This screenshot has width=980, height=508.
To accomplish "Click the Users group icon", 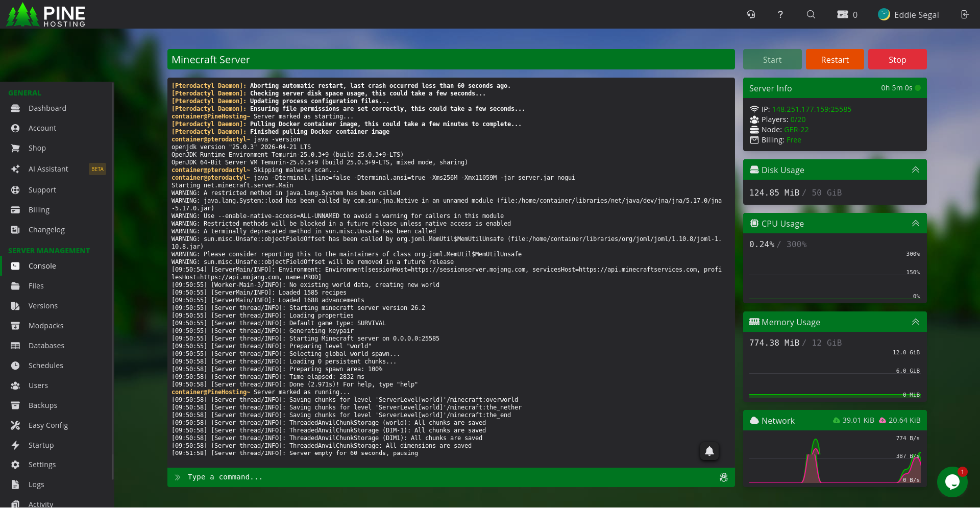I will click(15, 385).
